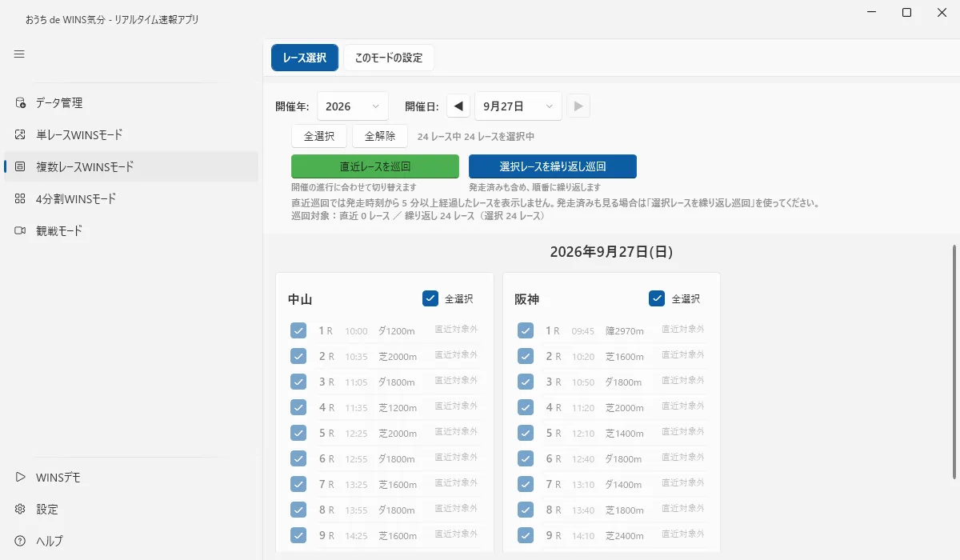Viewport: 960px width, 560px height.
Task: Open ヘルプ label in sidebar
Action: pos(50,542)
